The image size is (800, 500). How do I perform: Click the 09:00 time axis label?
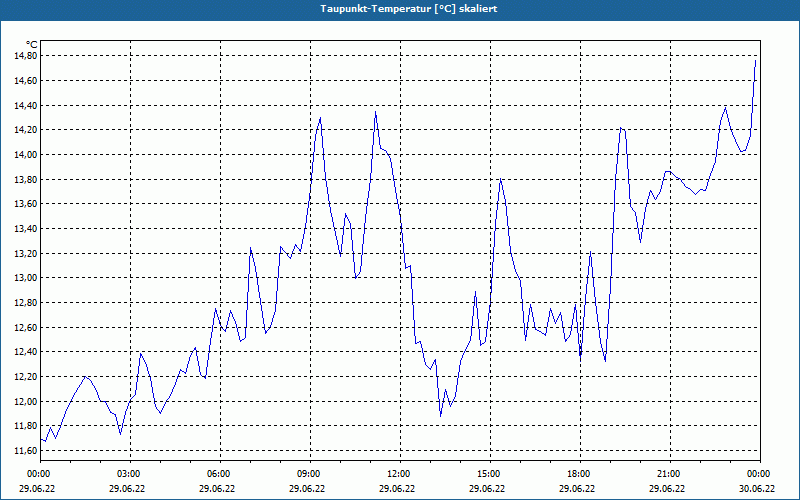[311, 474]
